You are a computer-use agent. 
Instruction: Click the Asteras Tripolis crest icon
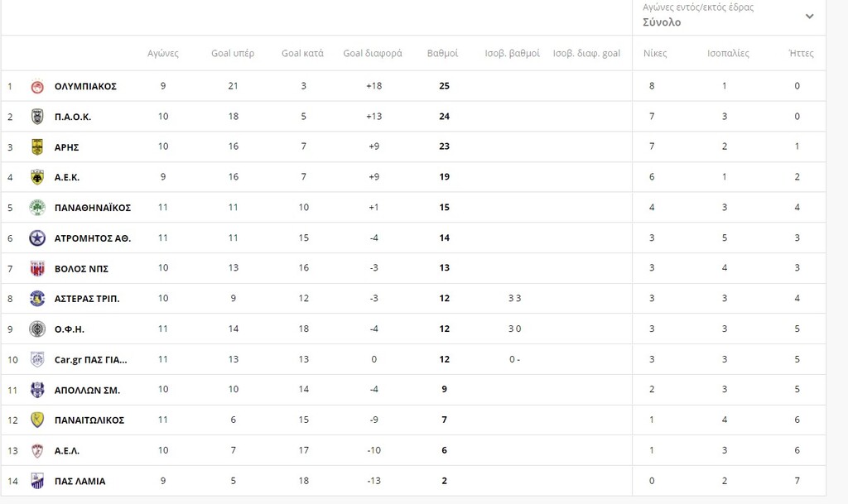pos(37,299)
